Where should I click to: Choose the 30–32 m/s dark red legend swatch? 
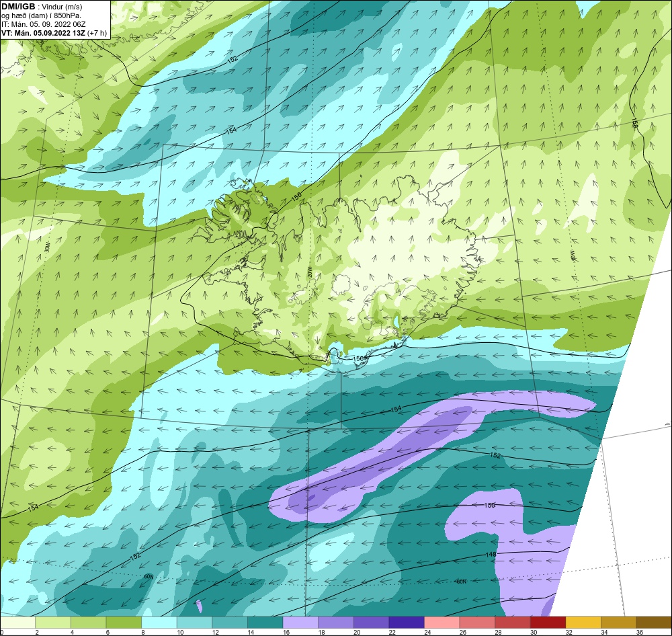pos(548,623)
